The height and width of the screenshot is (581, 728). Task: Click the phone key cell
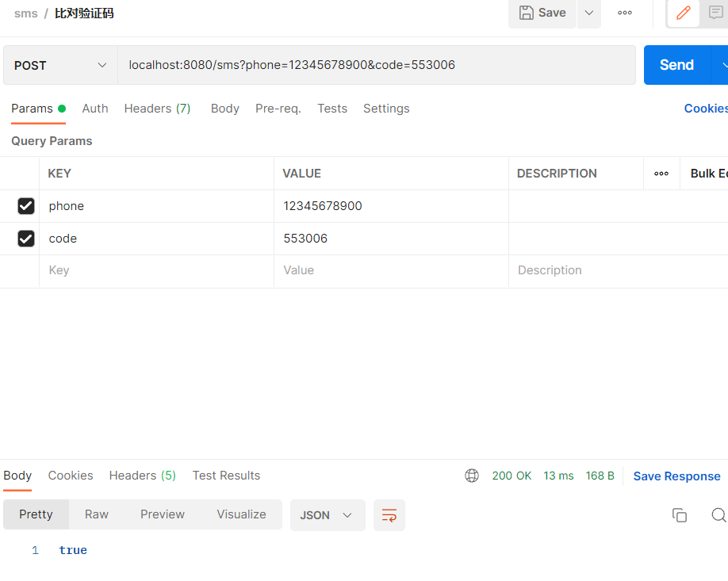click(x=157, y=206)
